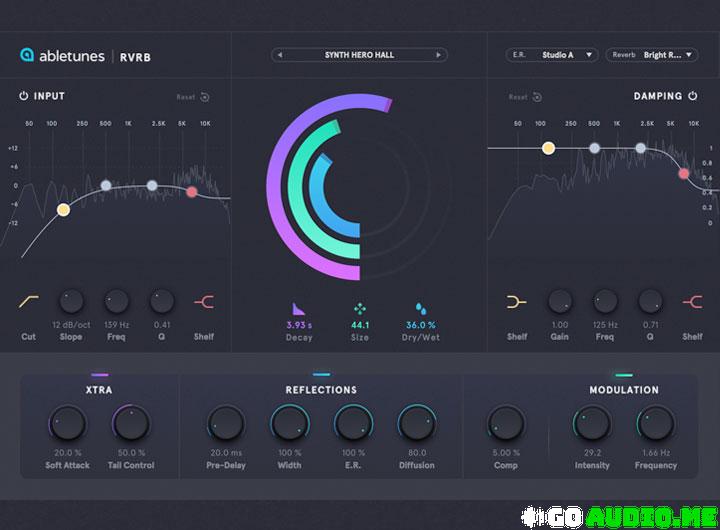Select second grey node on Damping curve

click(x=641, y=148)
